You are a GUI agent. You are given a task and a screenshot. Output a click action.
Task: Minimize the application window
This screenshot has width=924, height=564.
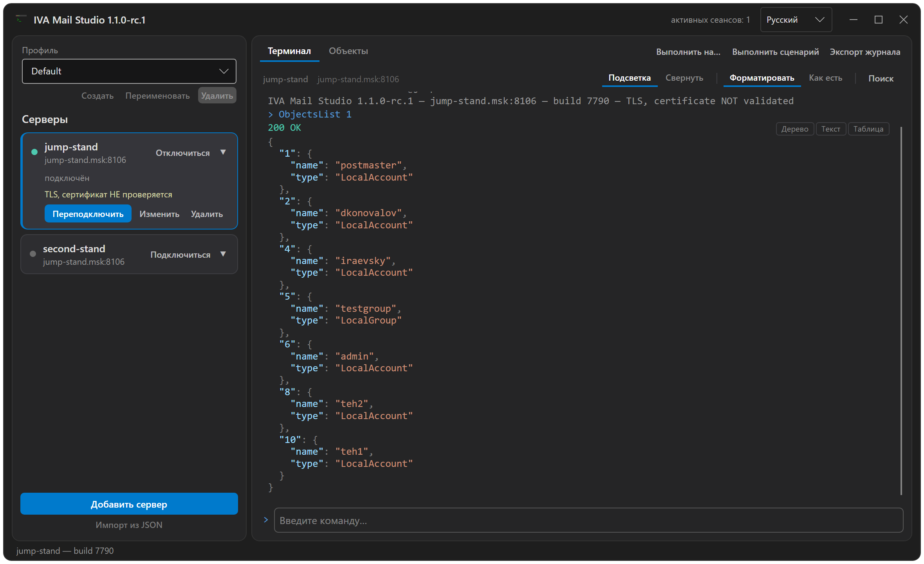click(x=854, y=20)
